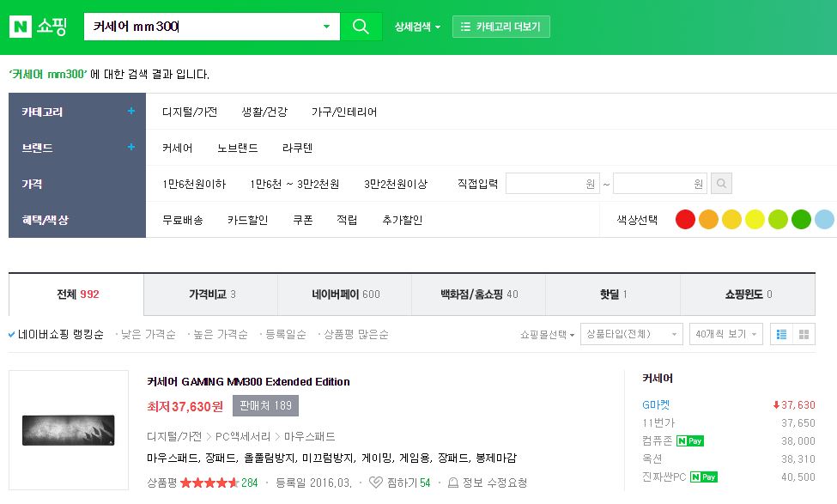Open the 11번가 seller link
The image size is (837, 504).
658,422
